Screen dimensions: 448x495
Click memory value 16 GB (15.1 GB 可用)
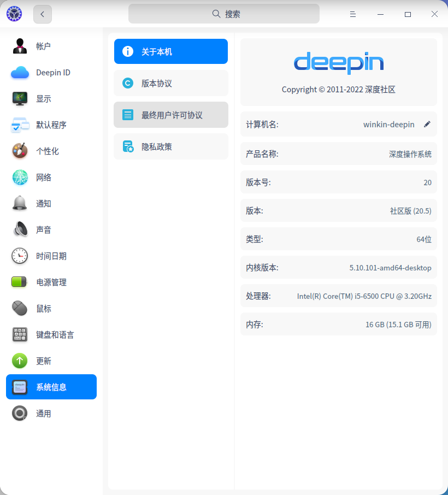pos(398,325)
